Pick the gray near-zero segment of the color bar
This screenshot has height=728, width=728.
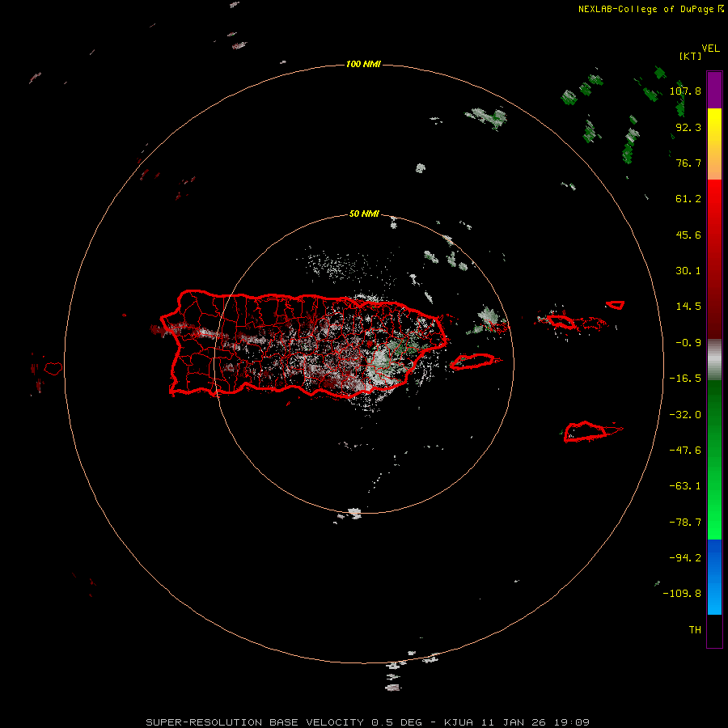714,360
